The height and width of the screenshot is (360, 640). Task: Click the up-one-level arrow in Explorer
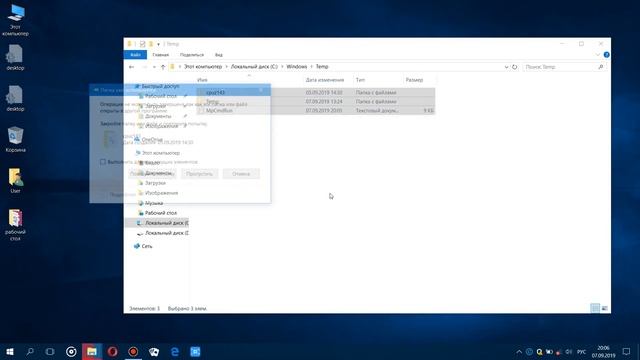click(163, 67)
